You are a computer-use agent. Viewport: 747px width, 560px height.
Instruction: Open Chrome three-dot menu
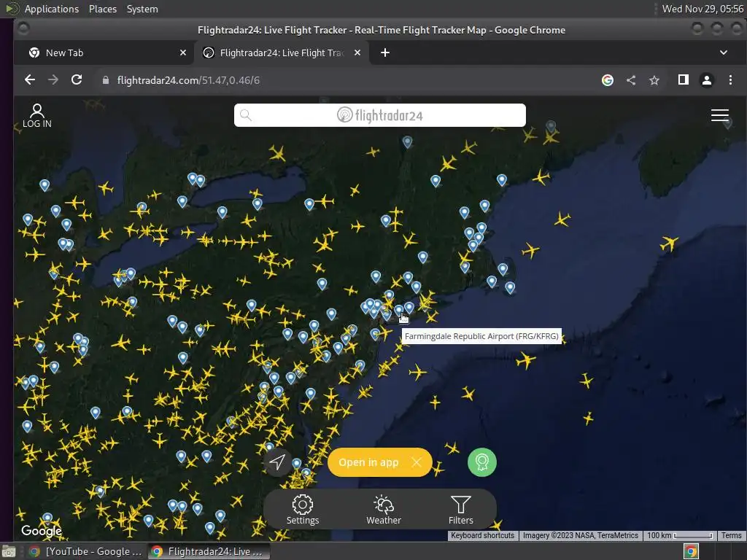(730, 80)
